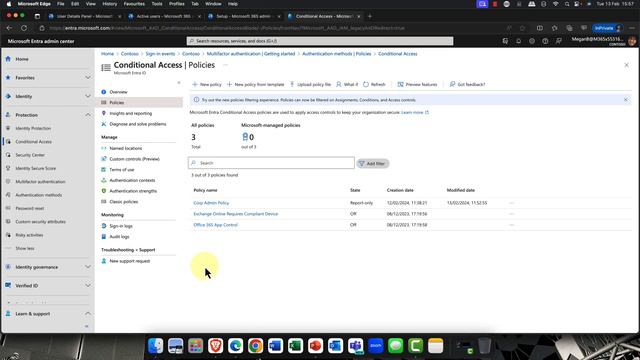Open Exchange Online Requires Compliant Device policy
This screenshot has width=640, height=360.
(x=236, y=214)
